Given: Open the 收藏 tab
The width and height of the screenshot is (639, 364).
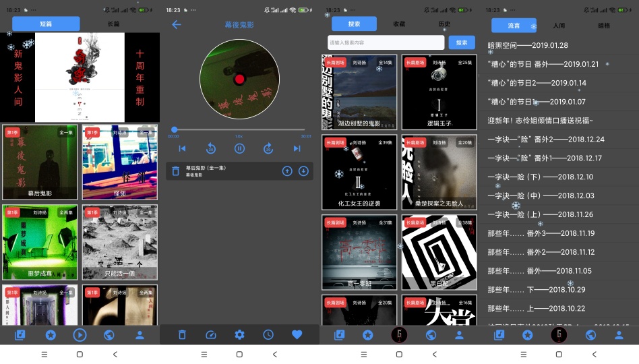Looking at the screenshot, I should (x=399, y=24).
